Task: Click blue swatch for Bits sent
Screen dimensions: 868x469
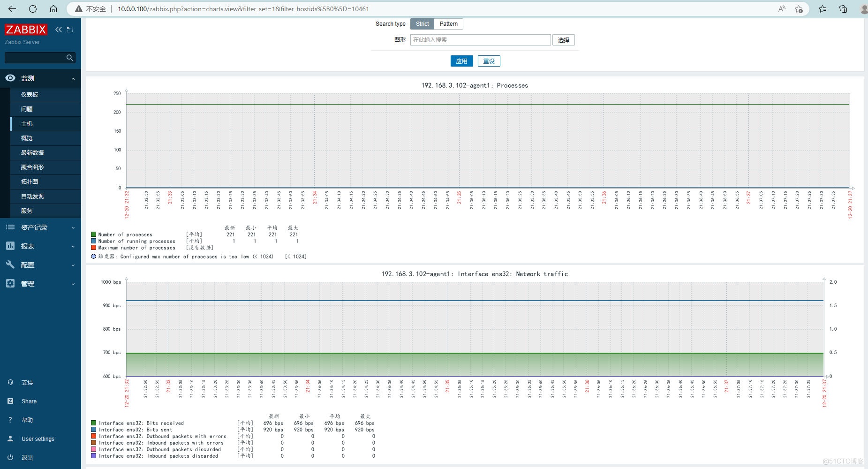Action: 94,430
